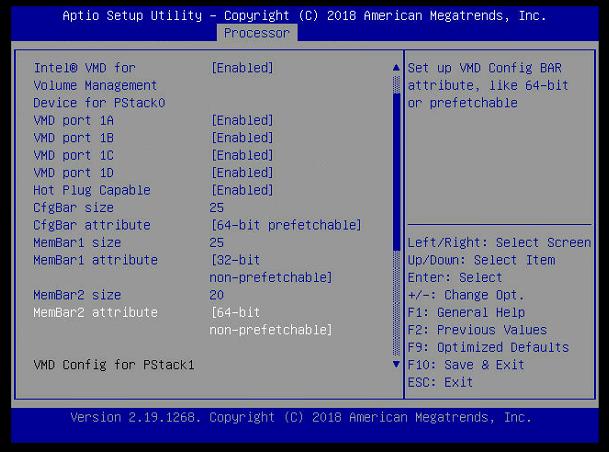Click the +/-: Change Opt. hint
The width and height of the screenshot is (609, 452).
pyautogui.click(x=466, y=295)
